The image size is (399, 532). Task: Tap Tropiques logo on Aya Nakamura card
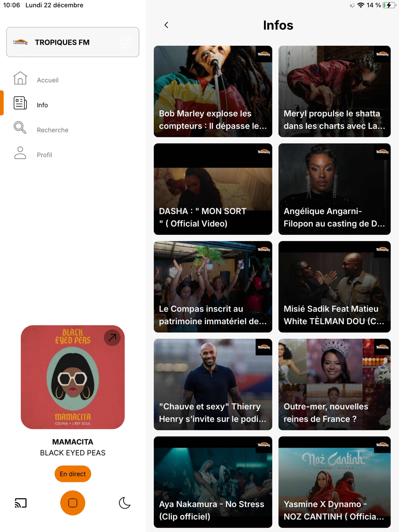(264, 445)
